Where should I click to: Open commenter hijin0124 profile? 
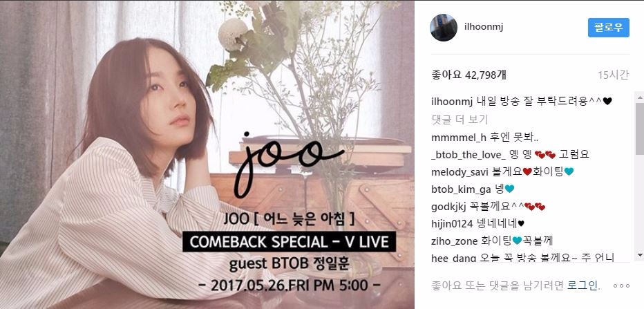pyautogui.click(x=452, y=224)
